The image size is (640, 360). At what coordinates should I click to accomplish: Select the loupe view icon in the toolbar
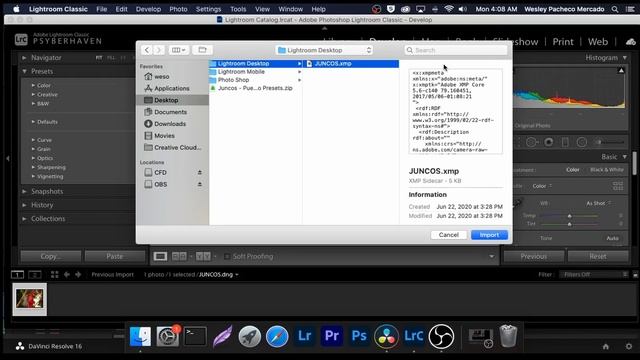[x=160, y=256]
